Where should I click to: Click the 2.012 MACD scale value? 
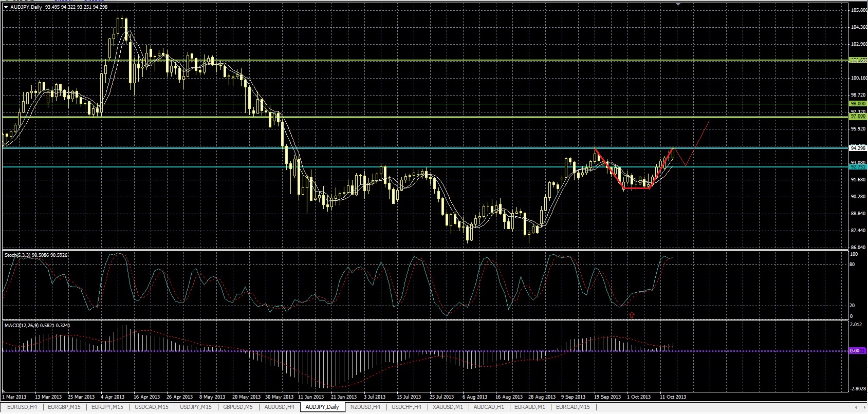[x=856, y=325]
